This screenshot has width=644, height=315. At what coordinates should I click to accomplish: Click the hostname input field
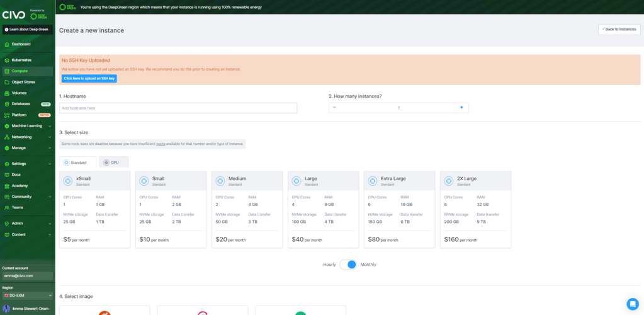(178, 108)
